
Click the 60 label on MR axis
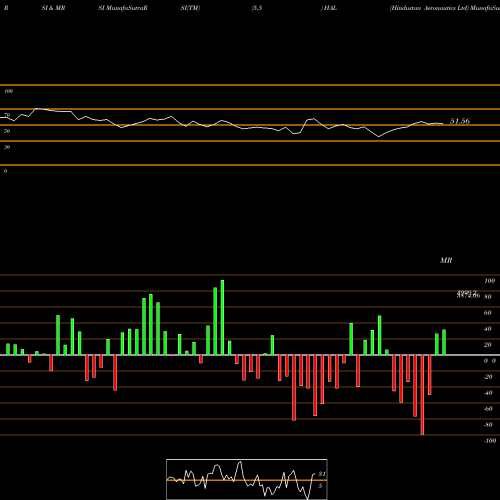(x=488, y=313)
